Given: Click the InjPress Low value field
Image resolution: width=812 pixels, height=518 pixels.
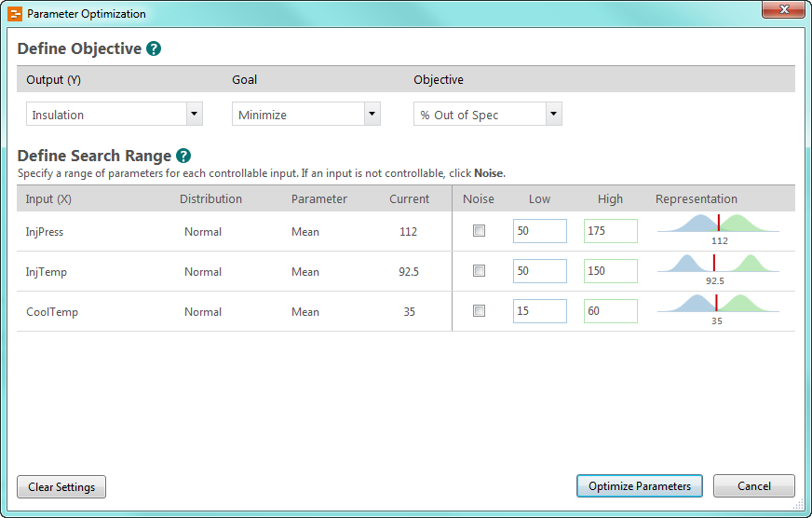Looking at the screenshot, I should pyautogui.click(x=539, y=231).
